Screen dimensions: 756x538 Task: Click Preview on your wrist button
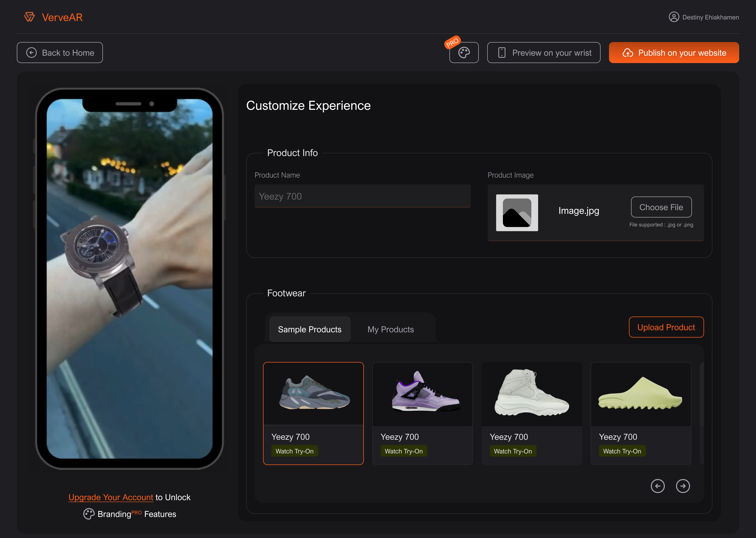544,52
